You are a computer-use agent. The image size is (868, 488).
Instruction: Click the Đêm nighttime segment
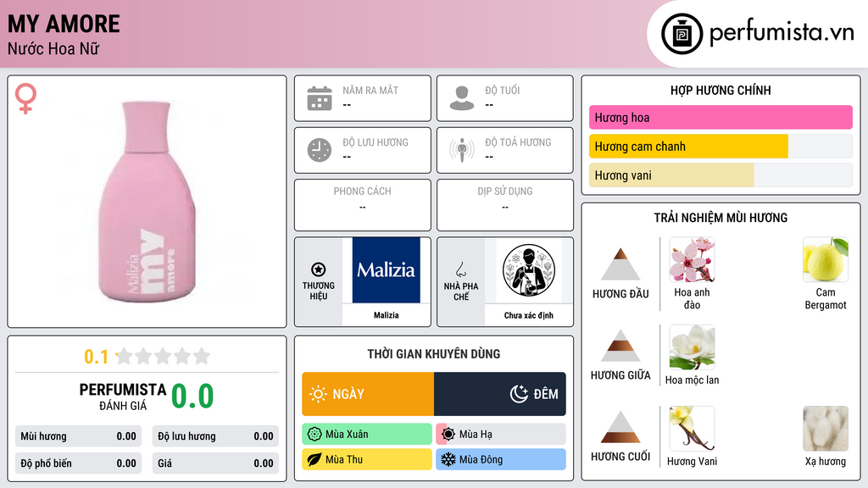[x=500, y=394]
